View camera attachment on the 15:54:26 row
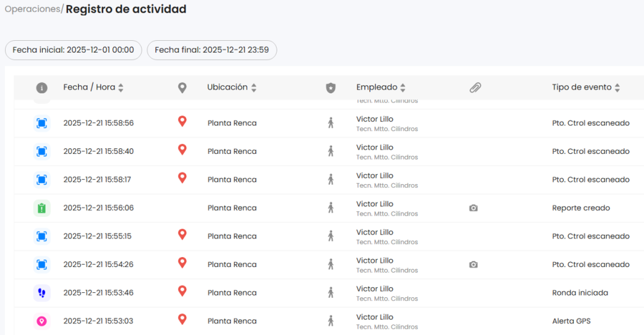 (474, 265)
